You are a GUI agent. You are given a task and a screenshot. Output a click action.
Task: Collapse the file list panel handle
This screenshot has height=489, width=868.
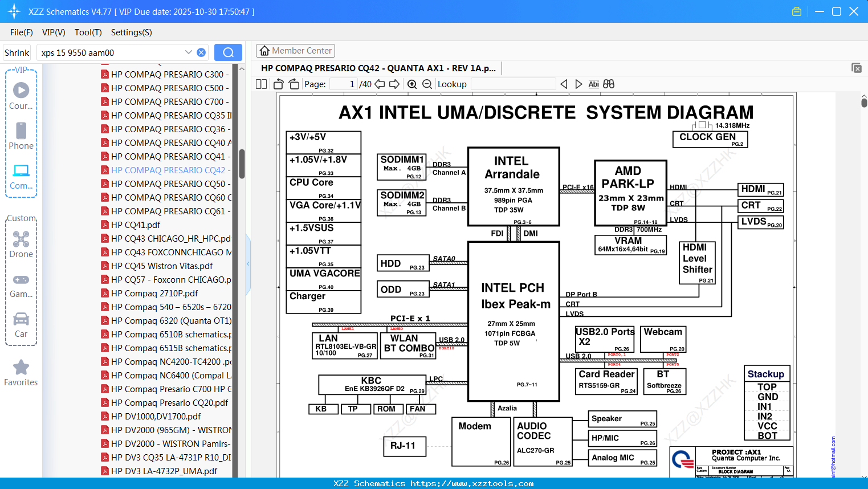click(x=248, y=264)
